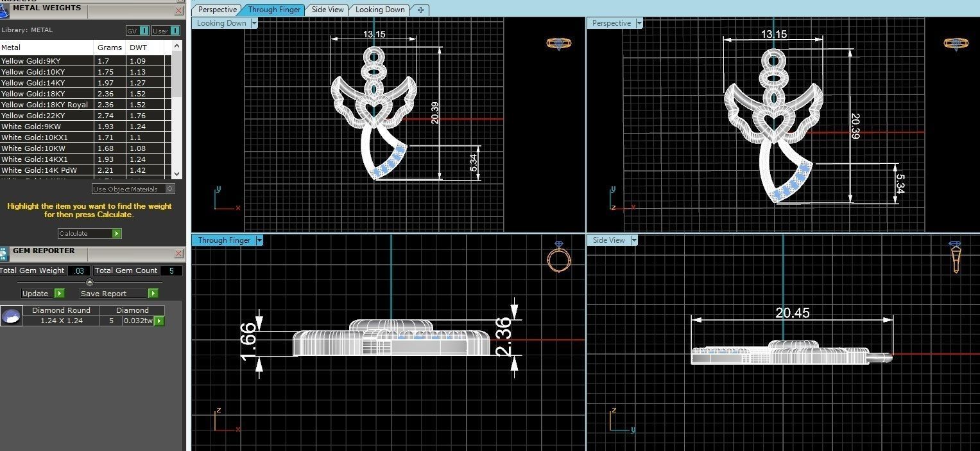Open the Through Finger viewport dropdown
The height and width of the screenshot is (451, 980).
[259, 240]
